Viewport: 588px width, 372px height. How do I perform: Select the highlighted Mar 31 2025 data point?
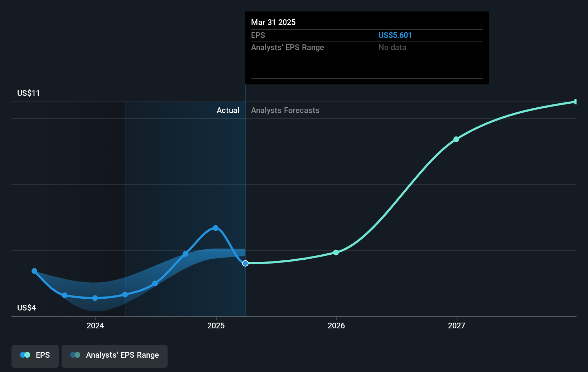click(x=245, y=263)
